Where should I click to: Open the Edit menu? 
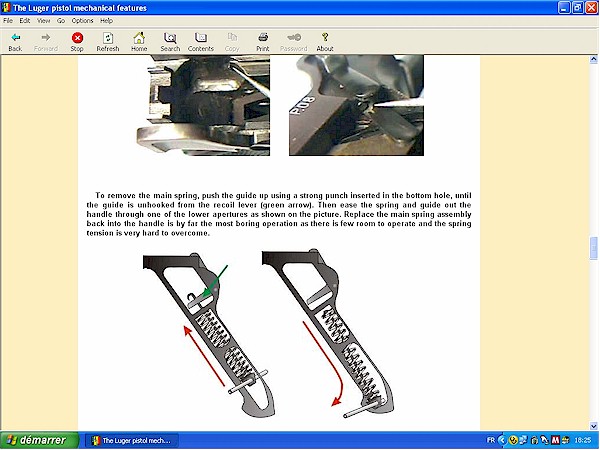(x=25, y=21)
